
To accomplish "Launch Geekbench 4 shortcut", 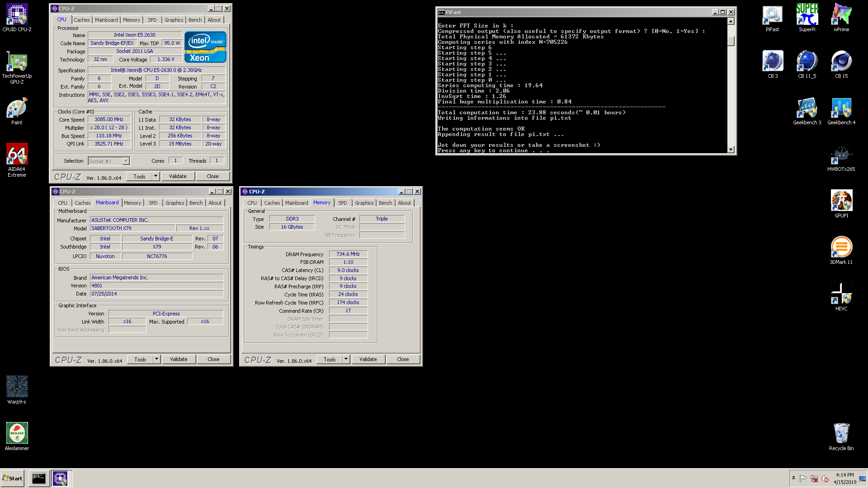I will (x=841, y=111).
